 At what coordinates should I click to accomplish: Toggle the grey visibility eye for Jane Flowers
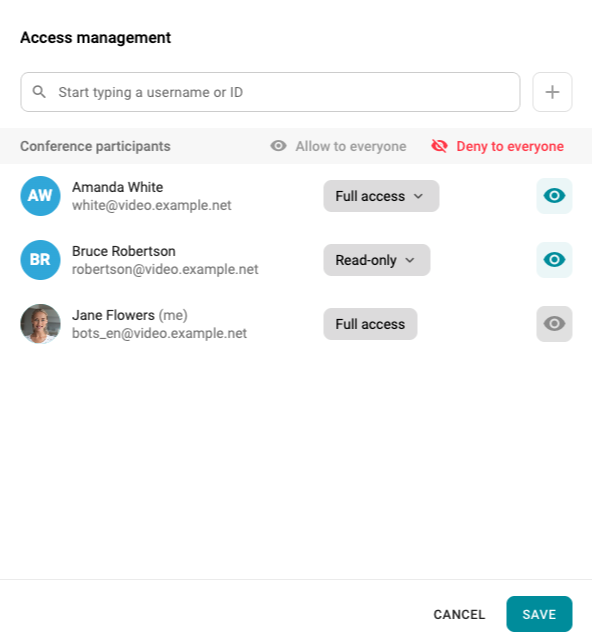554,324
